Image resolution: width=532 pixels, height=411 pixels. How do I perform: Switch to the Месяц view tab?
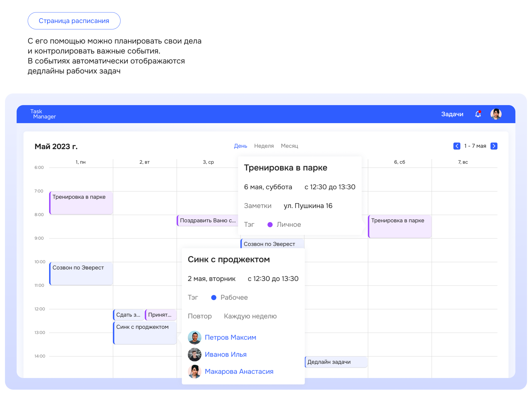tap(289, 146)
